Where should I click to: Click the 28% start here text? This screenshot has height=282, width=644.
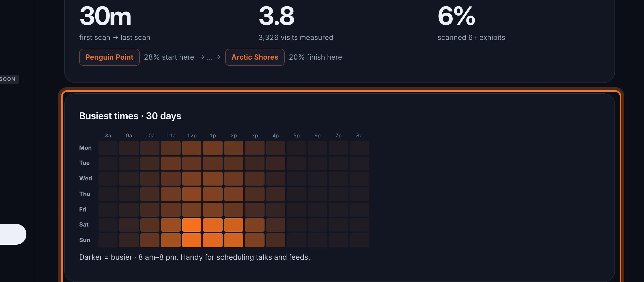pos(169,57)
